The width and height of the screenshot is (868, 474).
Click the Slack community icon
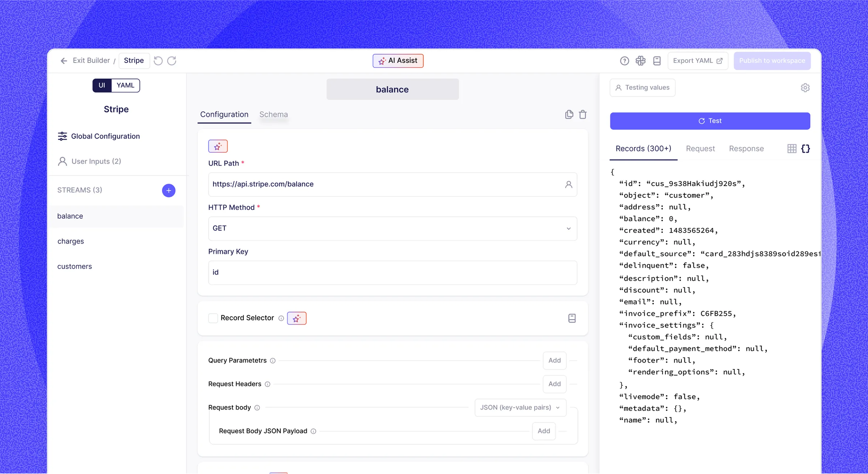point(641,61)
